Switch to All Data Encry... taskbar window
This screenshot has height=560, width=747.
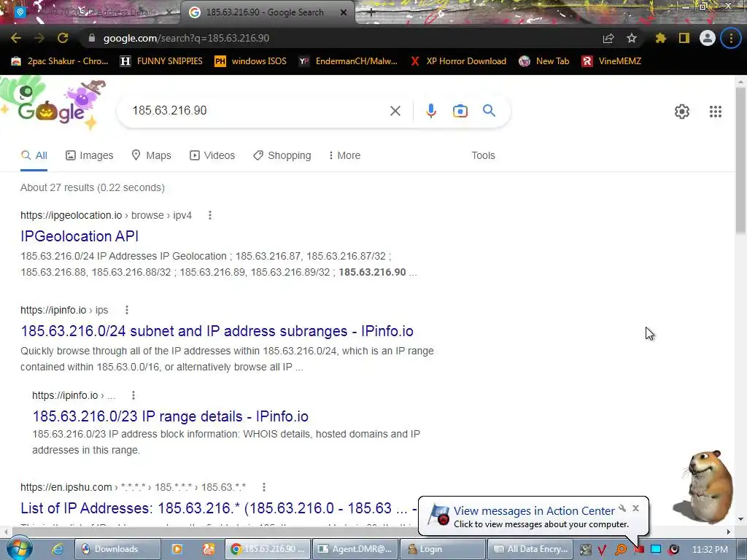click(x=530, y=549)
